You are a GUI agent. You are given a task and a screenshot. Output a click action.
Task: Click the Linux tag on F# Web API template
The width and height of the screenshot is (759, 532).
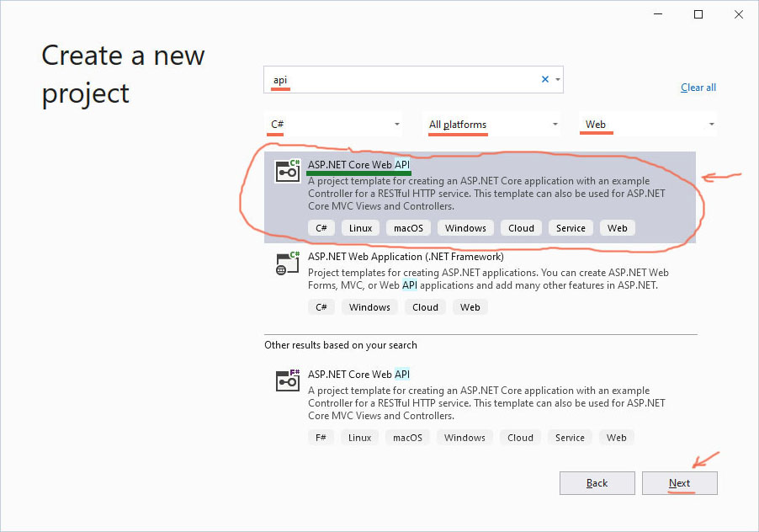pyautogui.click(x=359, y=438)
